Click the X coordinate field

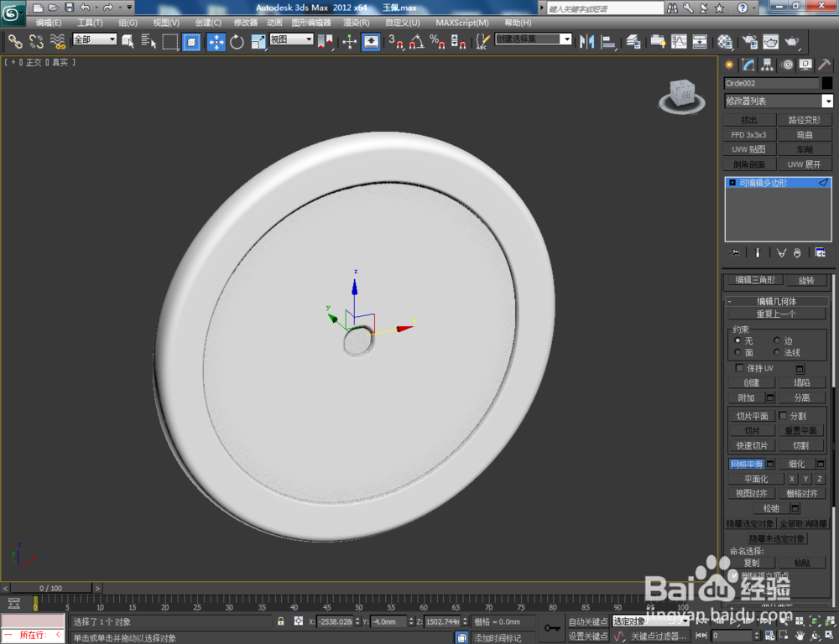pos(335,621)
